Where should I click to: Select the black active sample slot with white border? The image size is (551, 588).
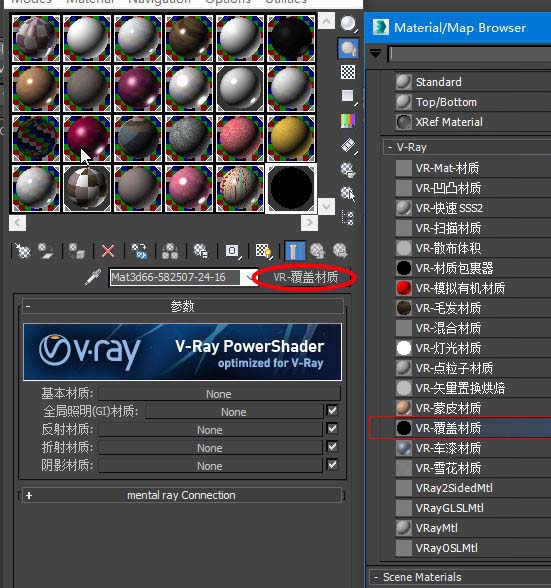tap(291, 189)
